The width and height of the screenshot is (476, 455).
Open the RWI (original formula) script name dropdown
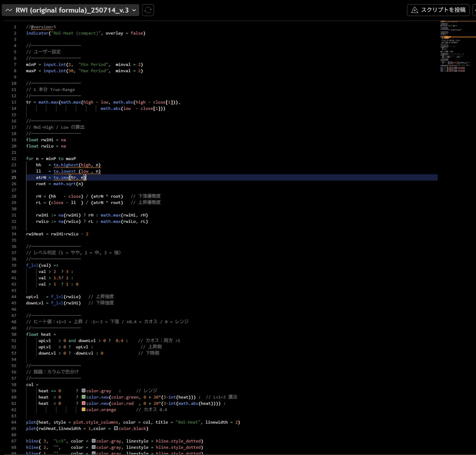tap(71, 10)
